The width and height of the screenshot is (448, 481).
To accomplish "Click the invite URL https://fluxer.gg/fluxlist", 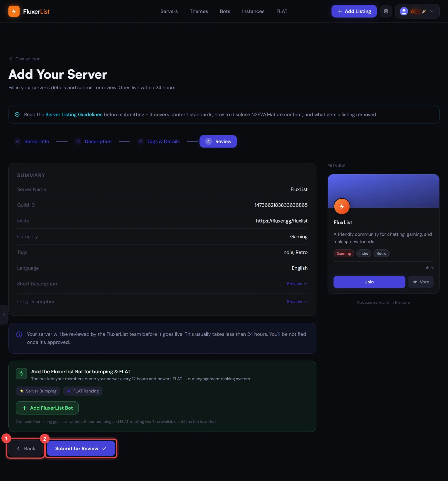I will 282,221.
